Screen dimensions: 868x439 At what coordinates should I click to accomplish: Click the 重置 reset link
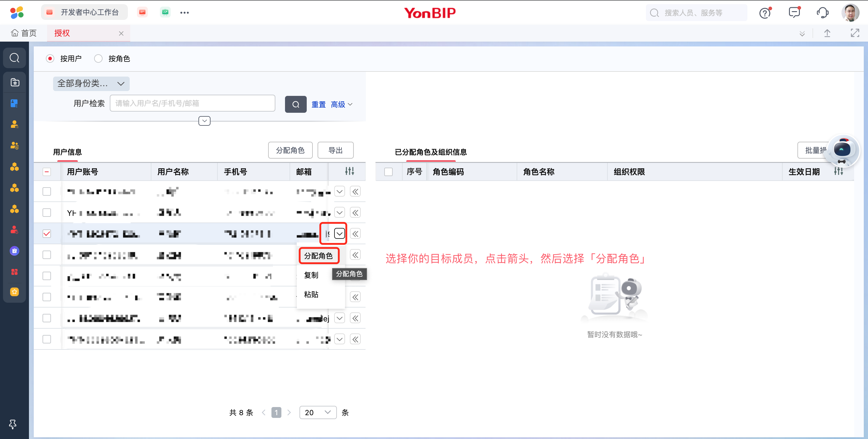(x=318, y=104)
